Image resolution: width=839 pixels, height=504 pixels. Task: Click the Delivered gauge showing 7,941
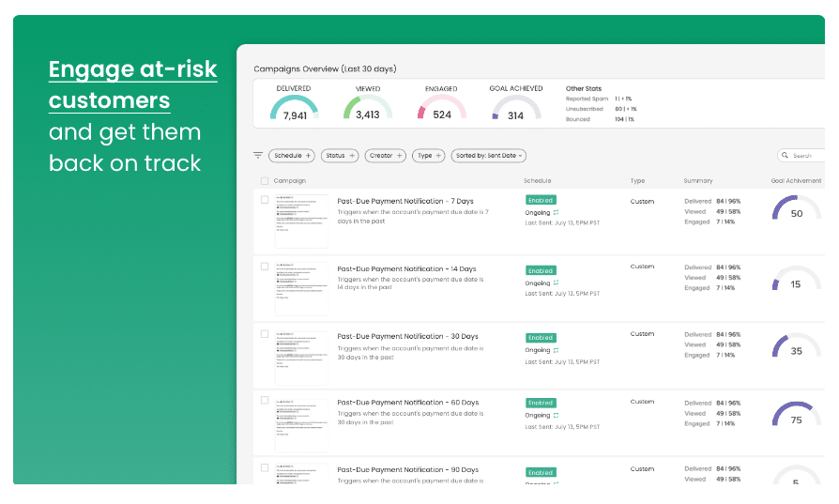point(294,110)
